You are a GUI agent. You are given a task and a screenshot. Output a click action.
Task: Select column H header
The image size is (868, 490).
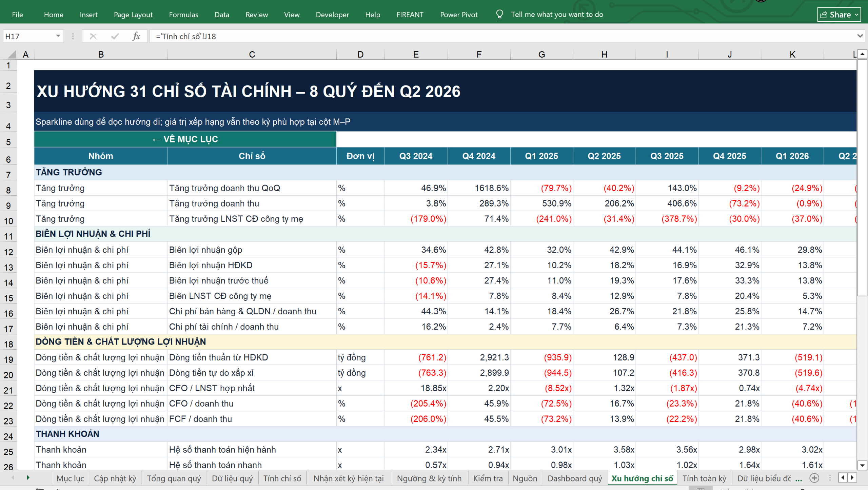(604, 55)
